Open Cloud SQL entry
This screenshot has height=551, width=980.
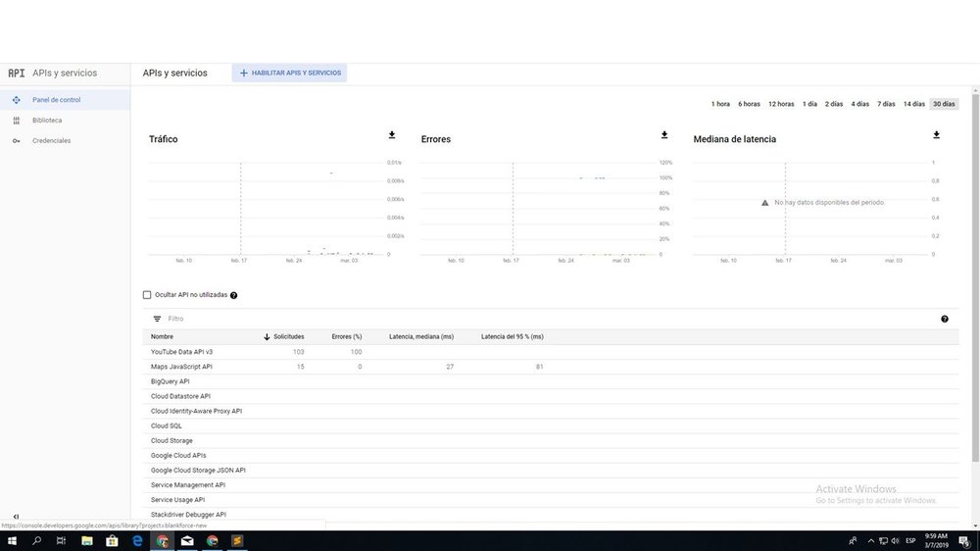click(167, 426)
